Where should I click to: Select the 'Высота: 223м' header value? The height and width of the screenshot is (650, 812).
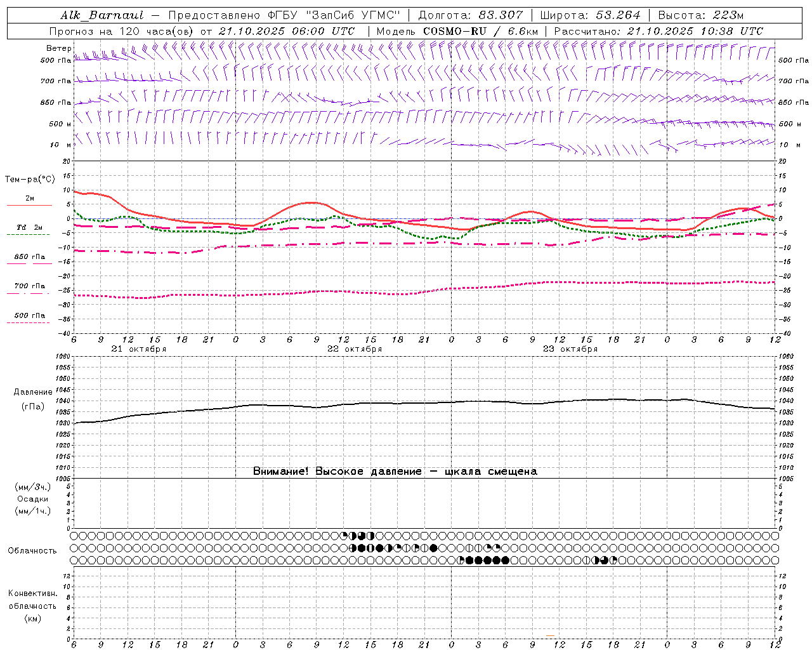click(700, 15)
